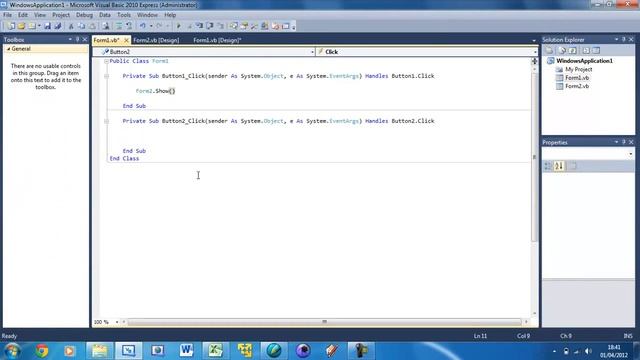Click the Undo arrow icon
Screen dimensions: 640x360
coord(142,26)
